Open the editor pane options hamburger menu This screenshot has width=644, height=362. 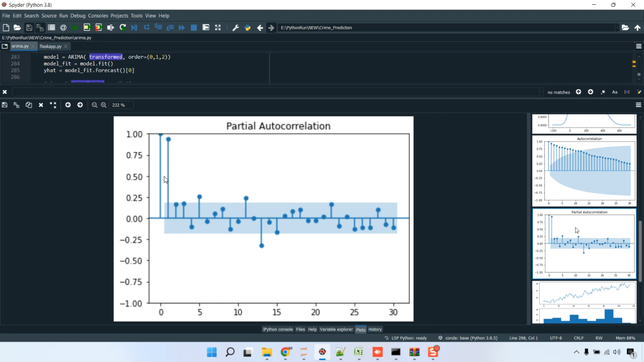tap(638, 46)
